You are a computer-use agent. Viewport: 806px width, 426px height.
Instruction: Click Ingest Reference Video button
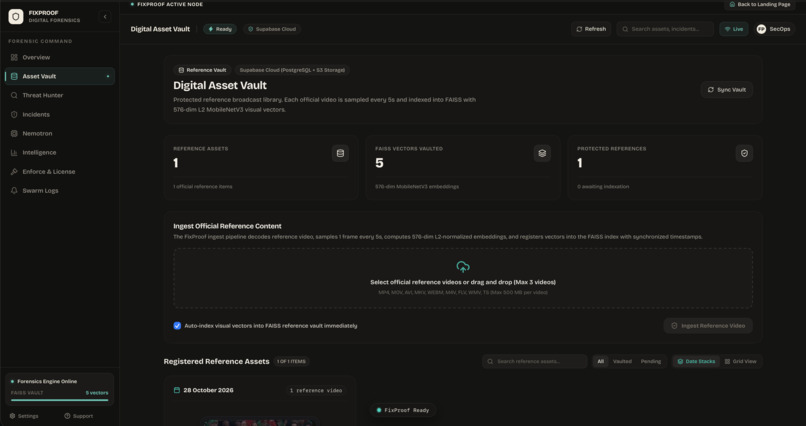coord(708,326)
